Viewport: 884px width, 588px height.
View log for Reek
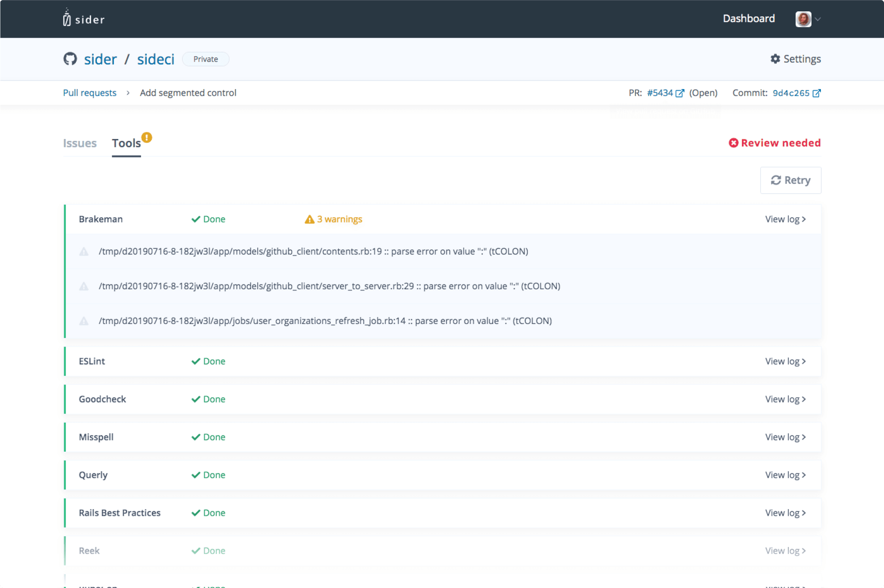pyautogui.click(x=785, y=551)
